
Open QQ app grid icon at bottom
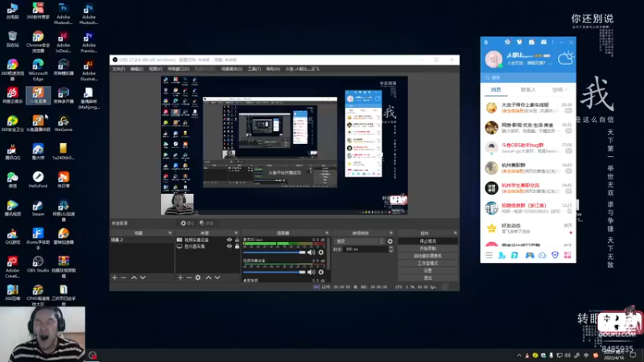click(568, 255)
